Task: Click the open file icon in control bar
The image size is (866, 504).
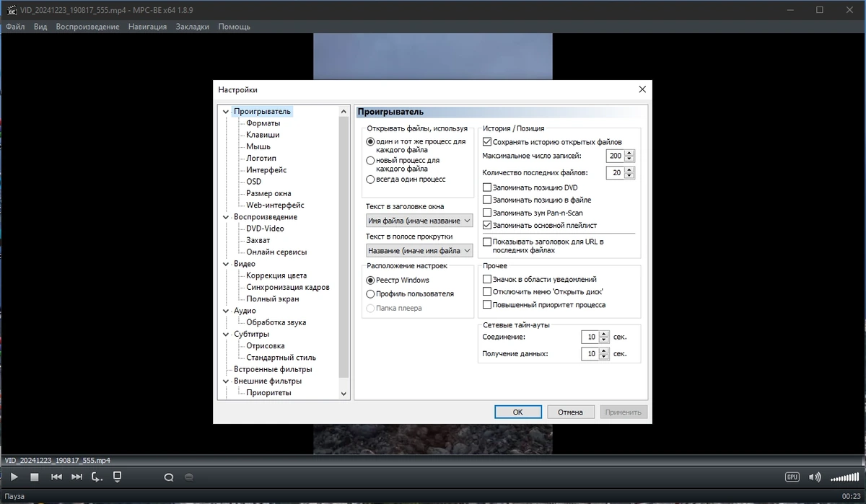Action: tap(118, 477)
